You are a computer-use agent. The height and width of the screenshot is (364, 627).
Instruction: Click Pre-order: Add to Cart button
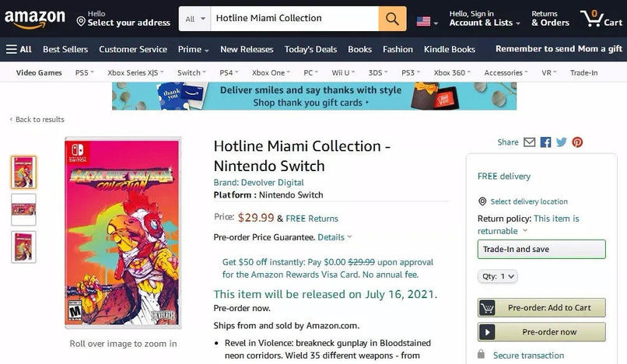point(541,307)
